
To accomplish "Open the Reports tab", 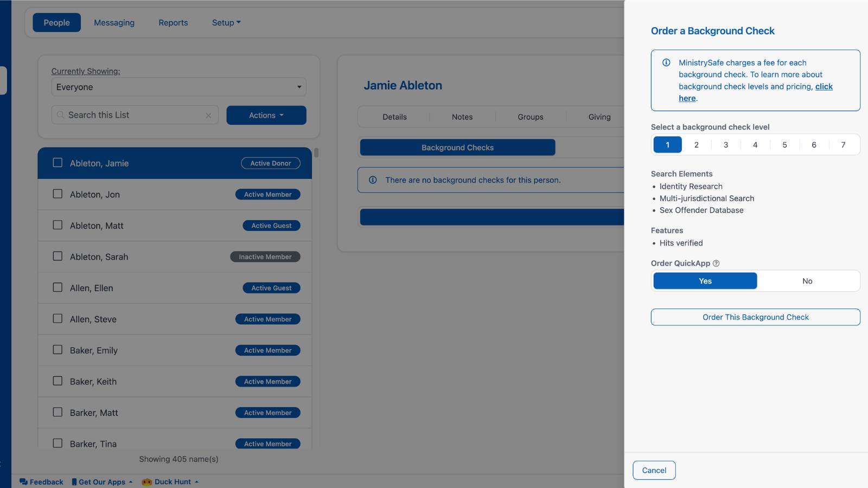I will (x=173, y=23).
